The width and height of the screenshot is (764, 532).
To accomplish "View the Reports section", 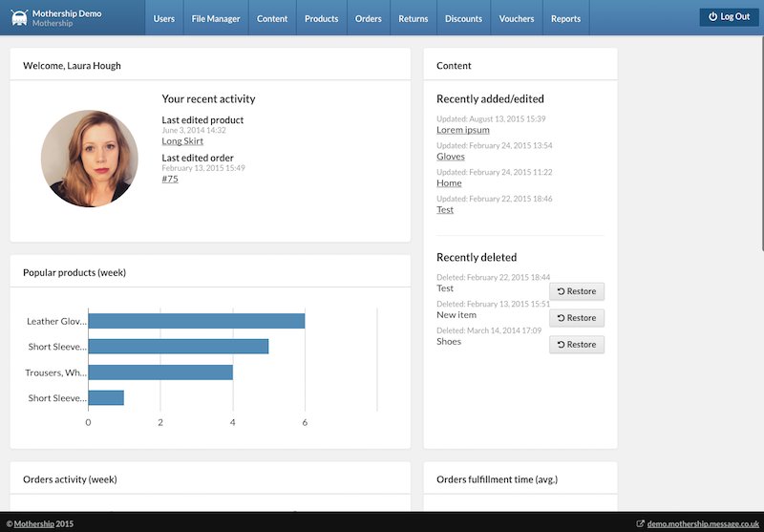I will (x=565, y=18).
